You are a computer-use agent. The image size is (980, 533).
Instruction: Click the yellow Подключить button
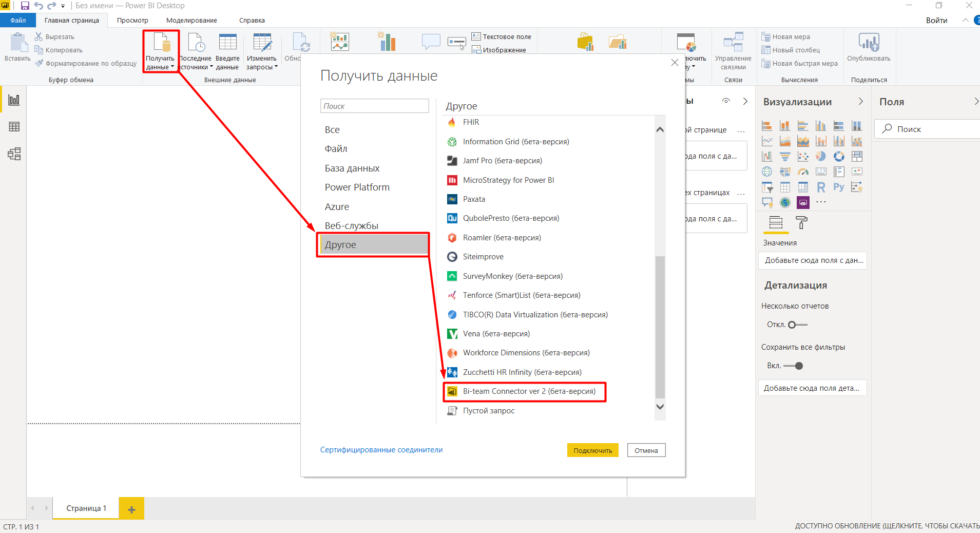(593, 450)
